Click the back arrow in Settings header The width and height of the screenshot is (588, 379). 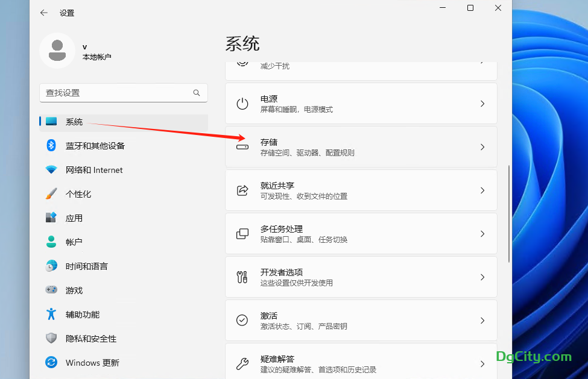pyautogui.click(x=44, y=13)
